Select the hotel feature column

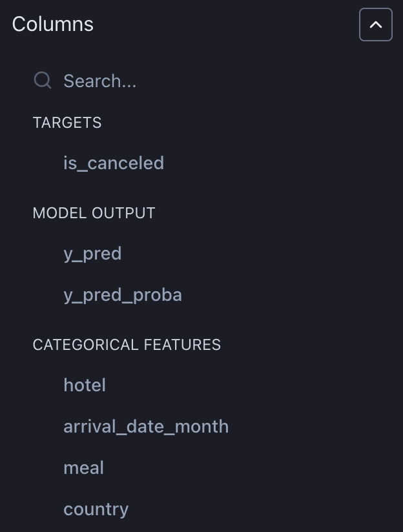click(85, 385)
